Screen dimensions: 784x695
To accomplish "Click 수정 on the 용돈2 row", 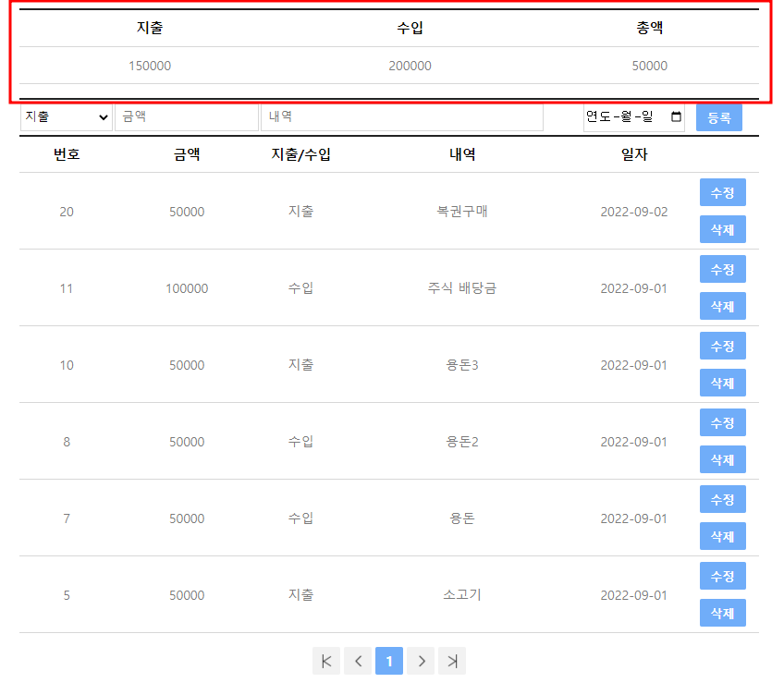I will [722, 422].
